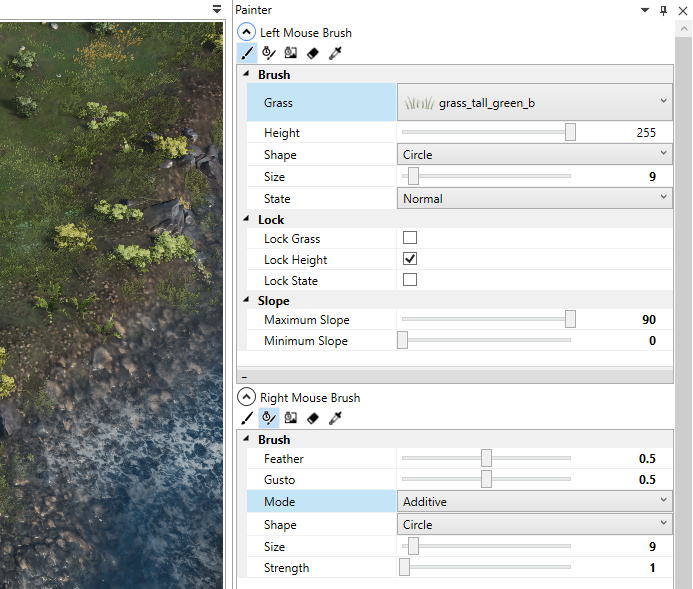Pin the Painter panel
Screen dimensions: 693x589
[x=663, y=10]
